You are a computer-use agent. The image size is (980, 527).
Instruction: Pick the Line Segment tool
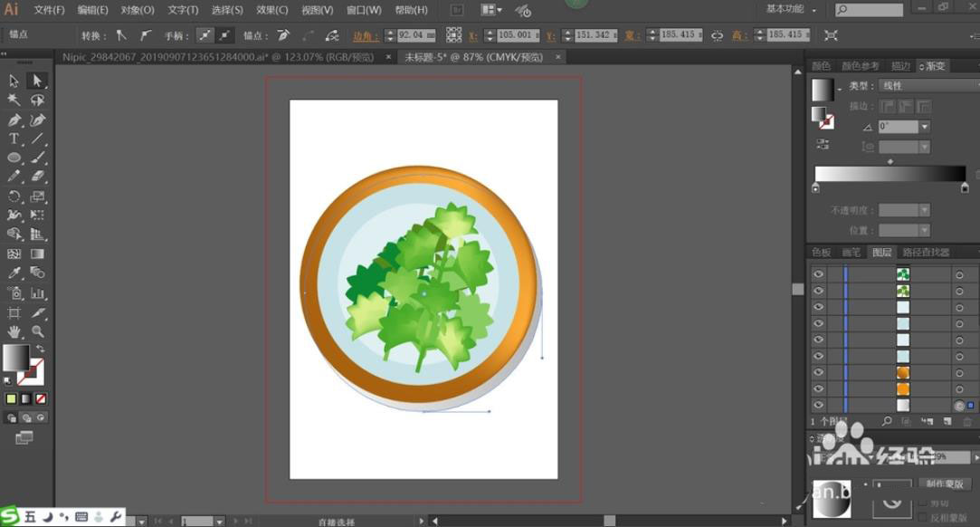pyautogui.click(x=37, y=139)
